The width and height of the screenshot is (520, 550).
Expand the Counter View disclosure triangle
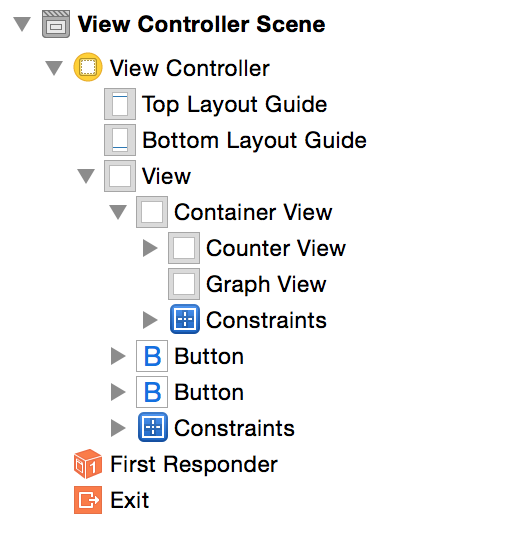tap(151, 248)
